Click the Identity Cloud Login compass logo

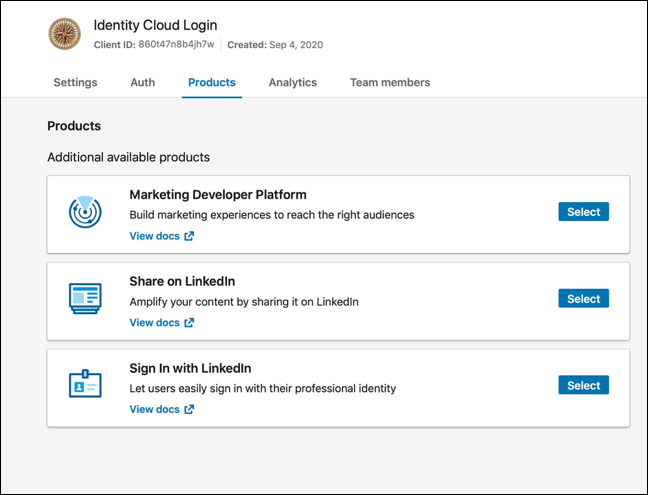(x=65, y=34)
